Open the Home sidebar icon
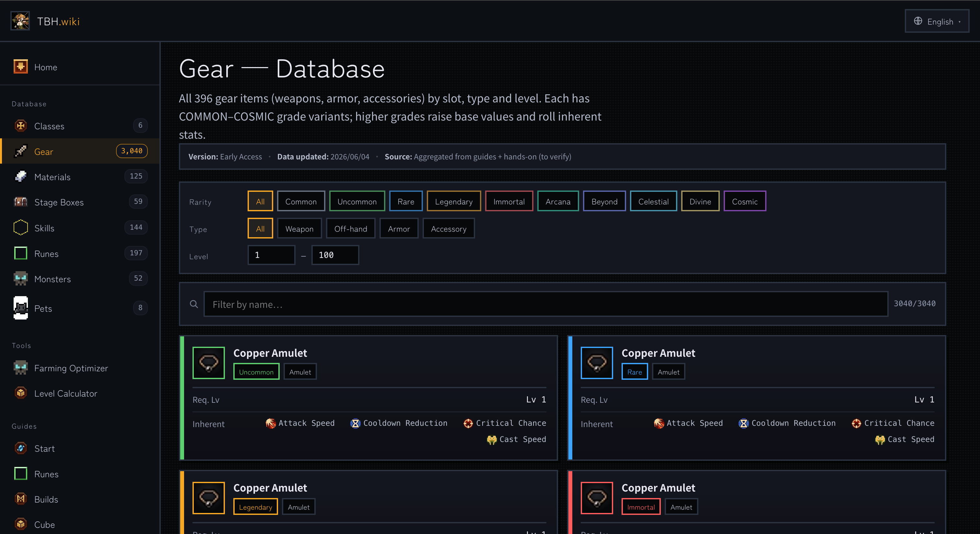980x534 pixels. point(20,66)
